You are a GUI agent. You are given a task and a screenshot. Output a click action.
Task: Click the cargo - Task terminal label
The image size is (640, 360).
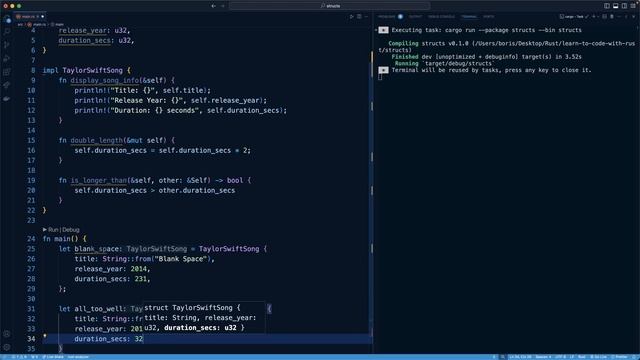[571, 17]
